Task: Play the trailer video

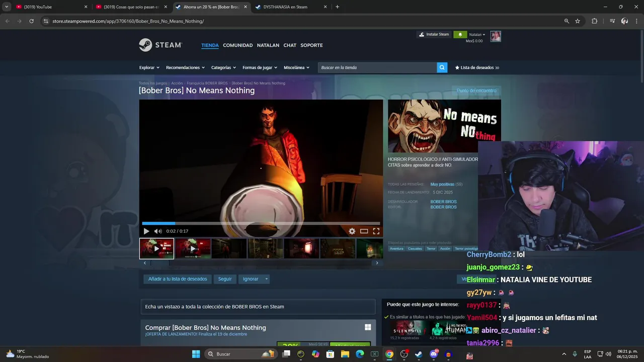Action: (x=146, y=231)
